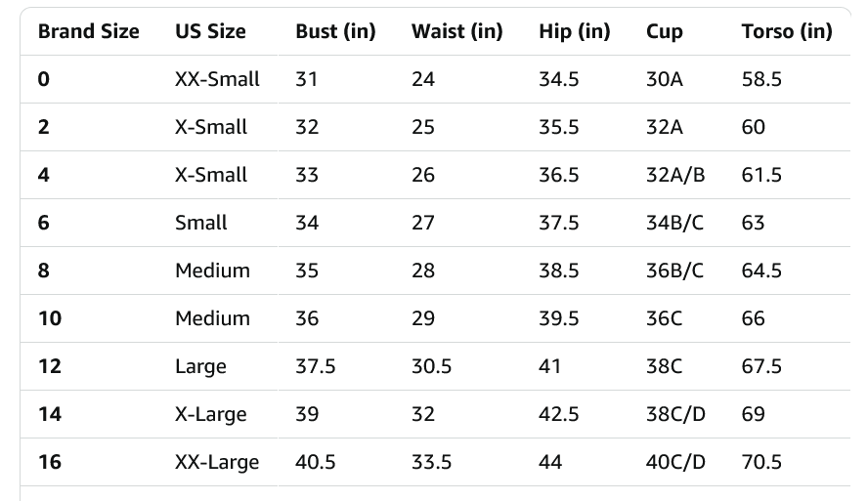Click the Brand Size column header
Image resolution: width=868 pixels, height=501 pixels.
(x=89, y=31)
